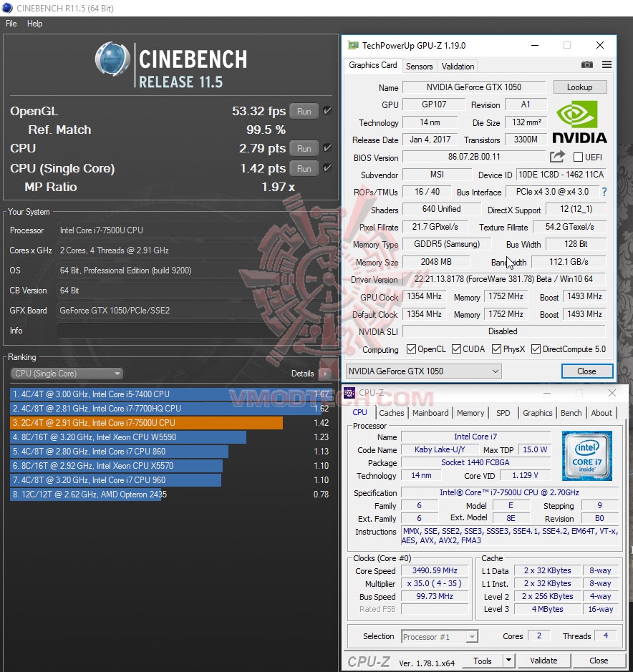Select the CPU tab in CPU-Z
This screenshot has width=633, height=672.
point(359,412)
